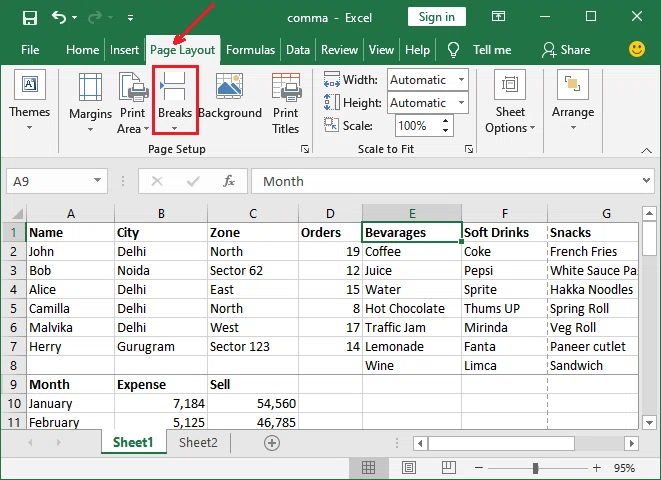Open the Help tab
This screenshot has height=480, width=661.
pos(417,50)
